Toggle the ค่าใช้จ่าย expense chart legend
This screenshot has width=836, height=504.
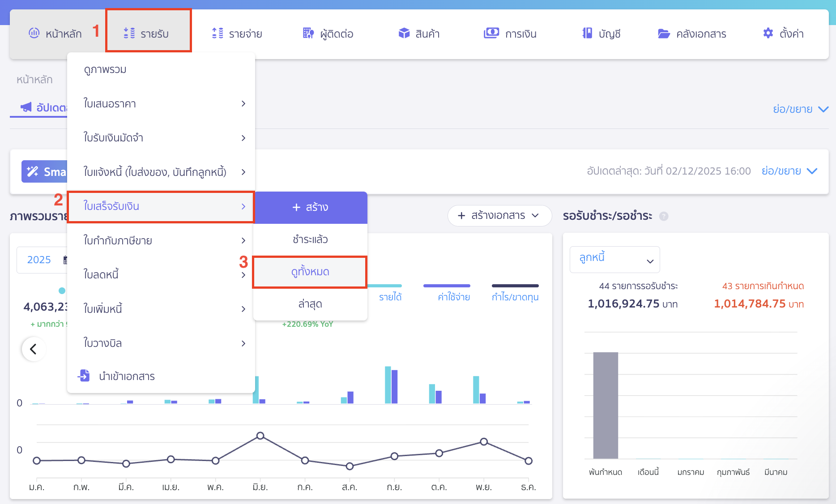[x=453, y=297]
